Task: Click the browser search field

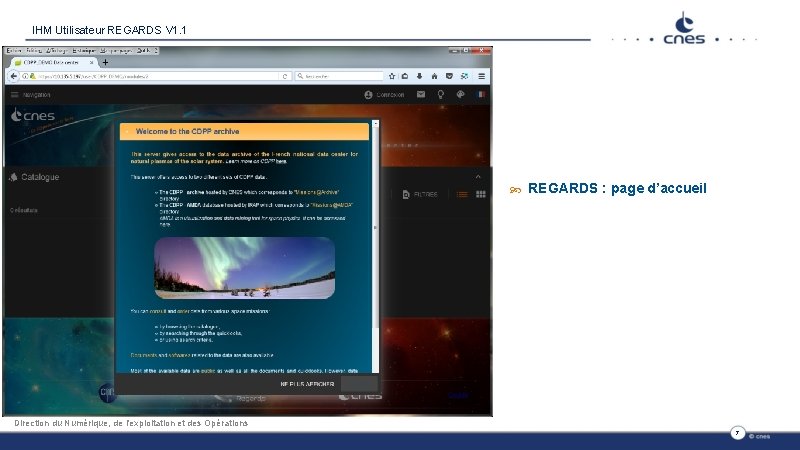Action: pyautogui.click(x=339, y=76)
